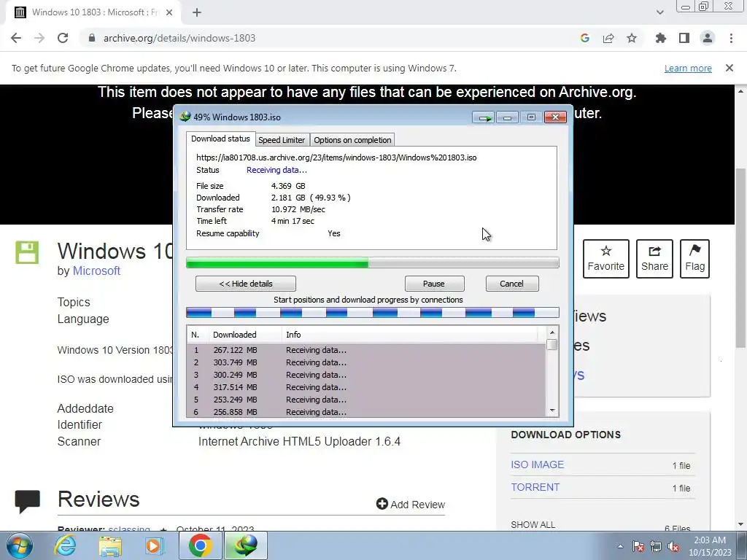Click the connections progress segments bar
The width and height of the screenshot is (747, 560).
click(372, 313)
